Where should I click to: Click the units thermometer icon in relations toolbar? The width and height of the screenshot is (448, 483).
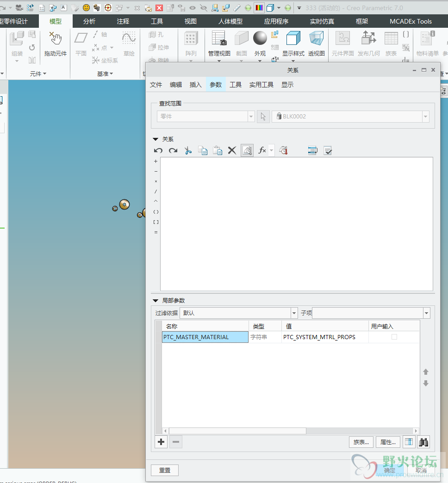(283, 151)
